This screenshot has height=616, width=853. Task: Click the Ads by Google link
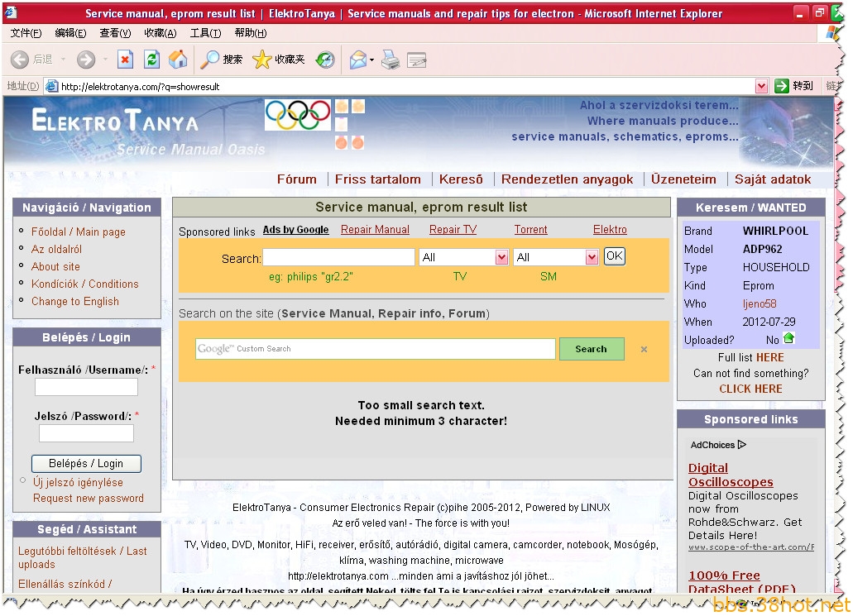(x=295, y=229)
